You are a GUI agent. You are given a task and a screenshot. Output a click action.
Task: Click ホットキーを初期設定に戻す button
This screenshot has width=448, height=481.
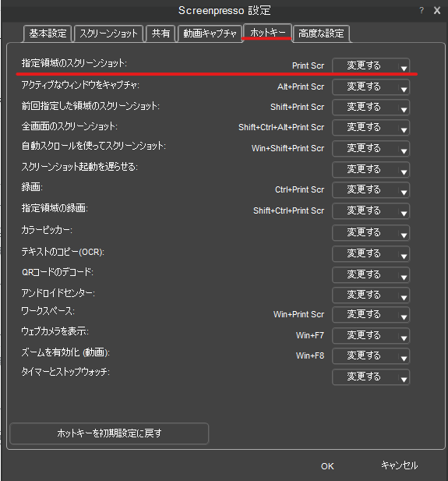click(109, 433)
